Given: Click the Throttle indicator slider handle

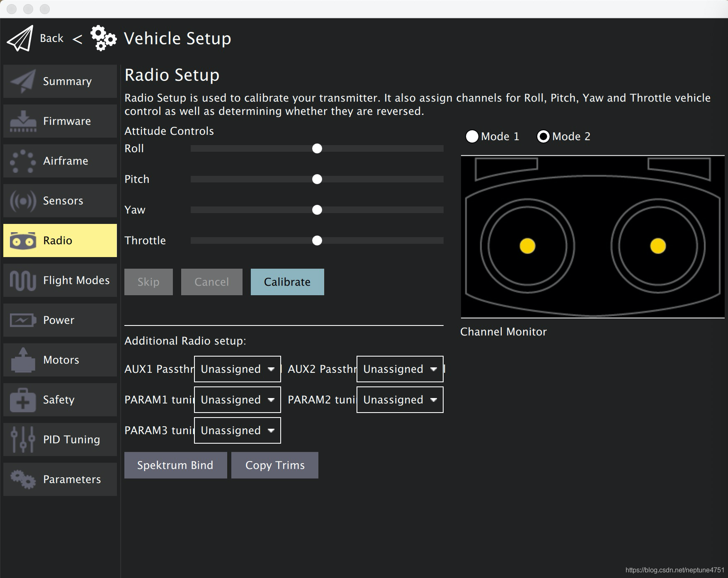Looking at the screenshot, I should (317, 240).
